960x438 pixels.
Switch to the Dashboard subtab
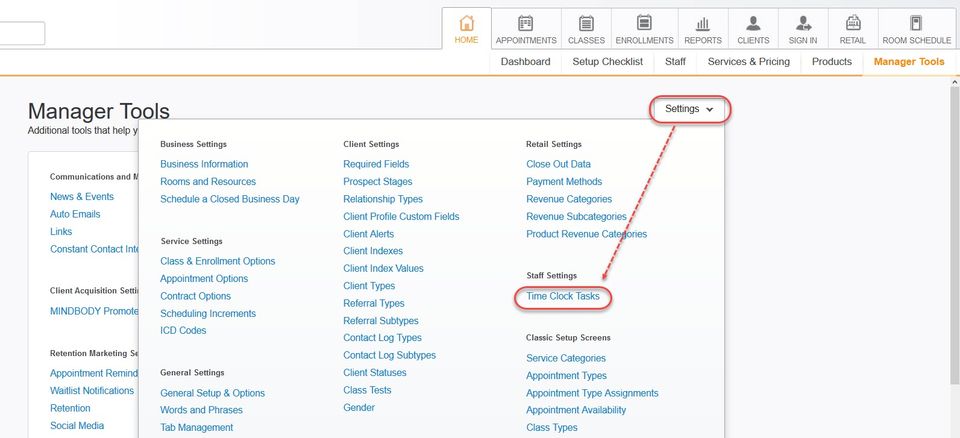pos(525,61)
